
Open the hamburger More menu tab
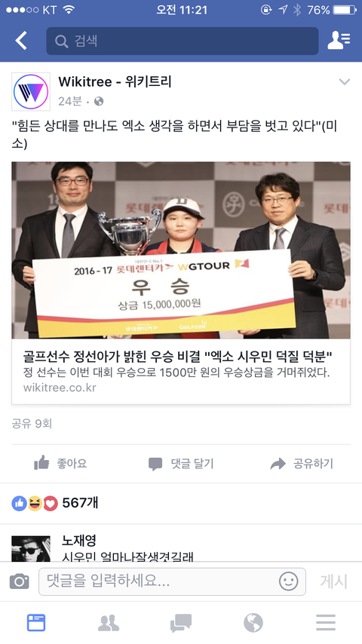326,623
